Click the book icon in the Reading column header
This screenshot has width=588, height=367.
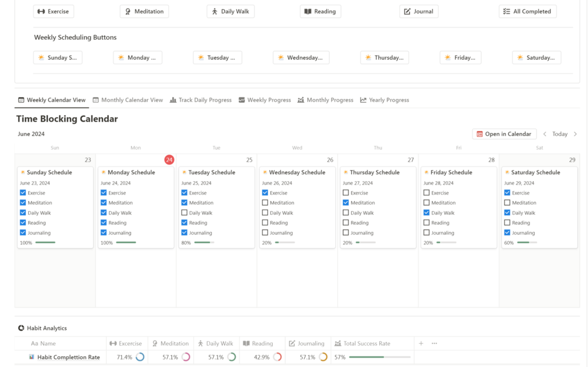coord(246,344)
